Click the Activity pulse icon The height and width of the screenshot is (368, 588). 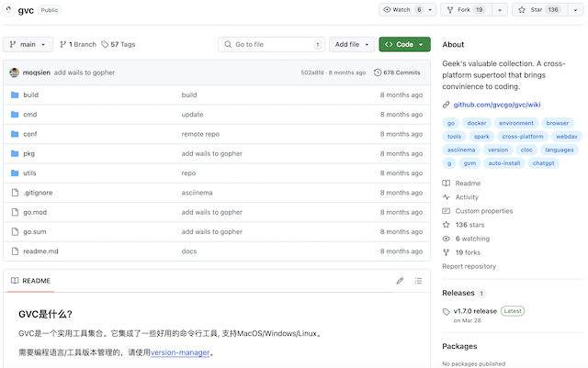coord(446,197)
